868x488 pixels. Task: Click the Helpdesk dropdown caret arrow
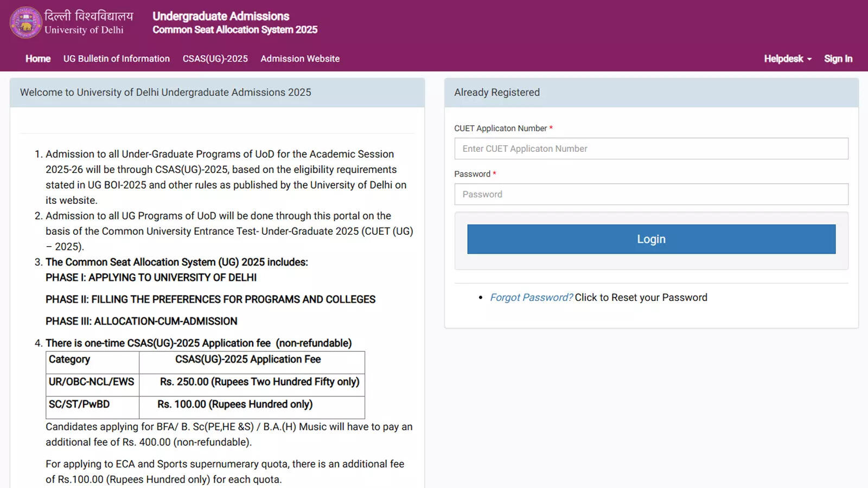pyautogui.click(x=809, y=59)
